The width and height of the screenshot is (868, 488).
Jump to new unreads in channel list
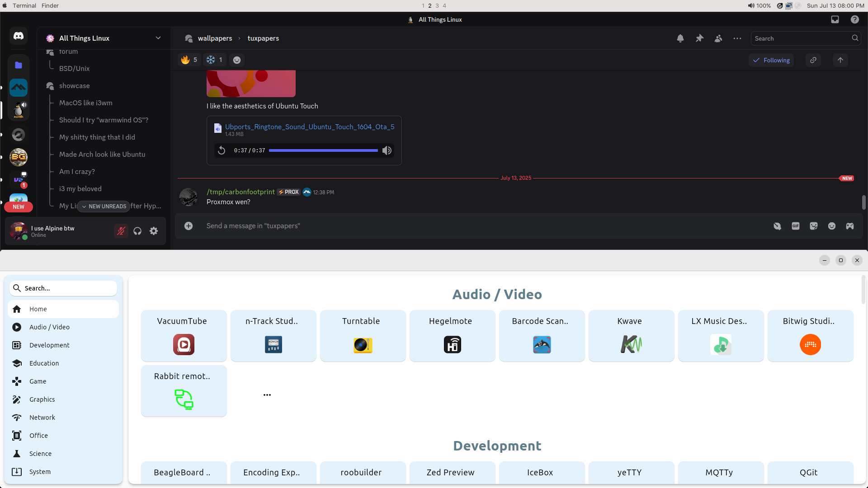point(104,206)
